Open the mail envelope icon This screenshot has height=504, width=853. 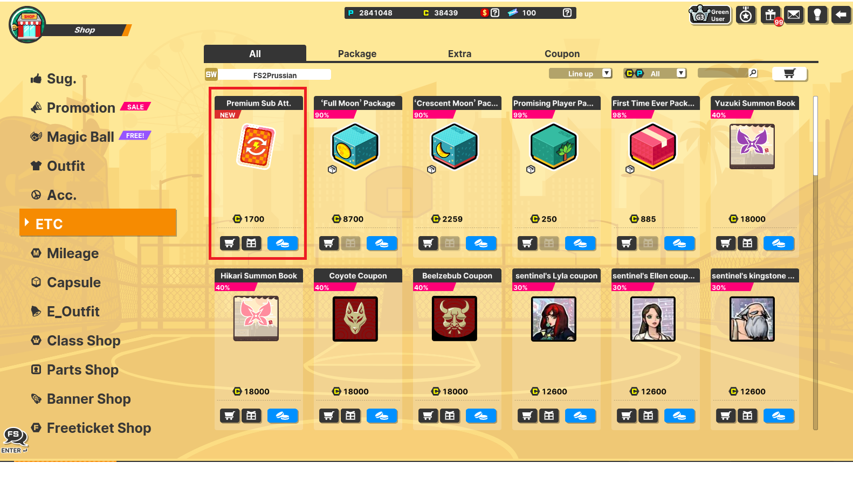point(794,15)
